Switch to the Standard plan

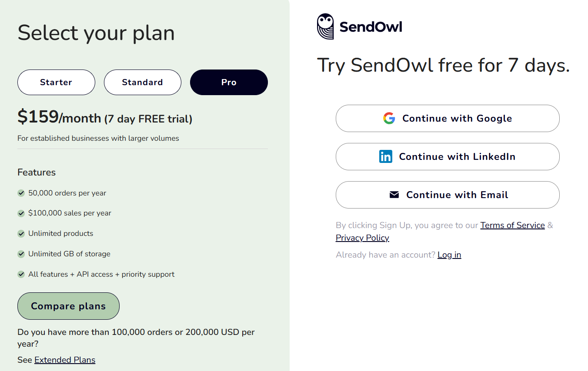tap(142, 82)
